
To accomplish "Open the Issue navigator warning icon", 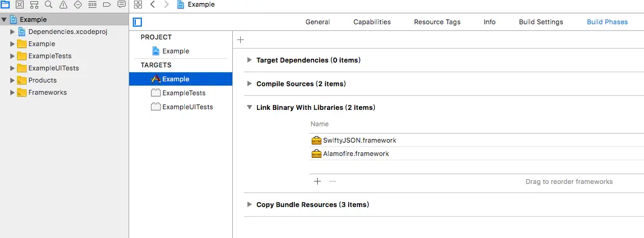I will pyautogui.click(x=63, y=5).
